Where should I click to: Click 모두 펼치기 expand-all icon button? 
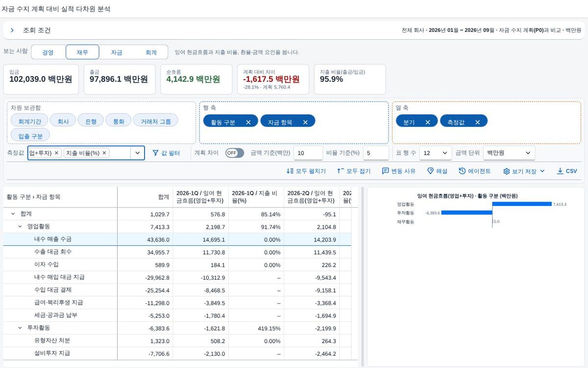pos(306,171)
